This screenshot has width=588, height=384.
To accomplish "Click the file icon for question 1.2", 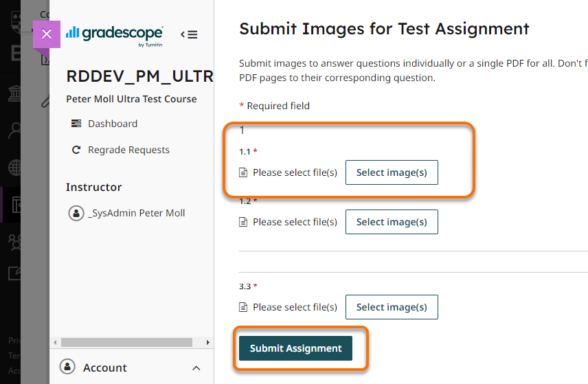I will (243, 222).
